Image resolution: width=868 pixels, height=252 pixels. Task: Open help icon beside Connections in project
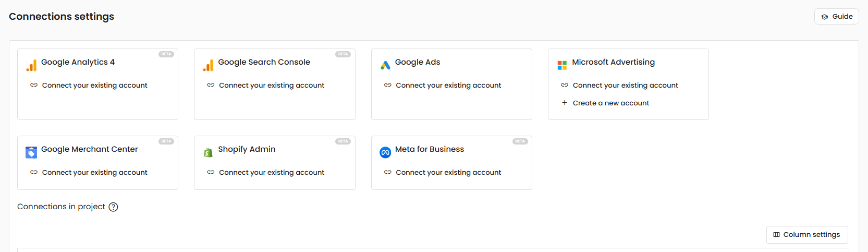[x=113, y=207]
